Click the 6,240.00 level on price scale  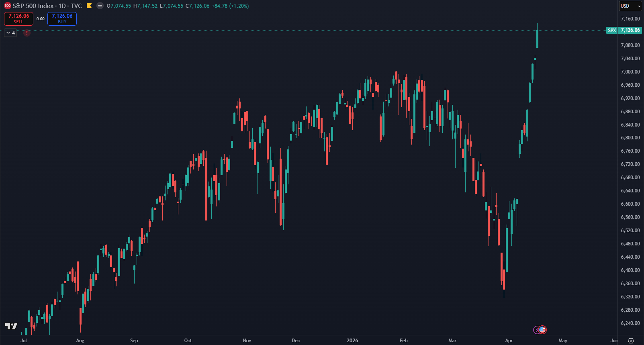(630, 323)
